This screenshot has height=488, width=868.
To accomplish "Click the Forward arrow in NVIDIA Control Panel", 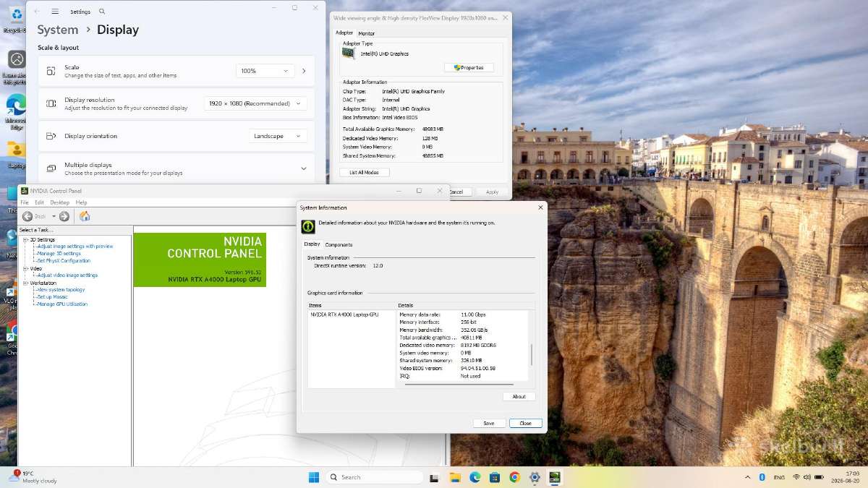I will 64,216.
